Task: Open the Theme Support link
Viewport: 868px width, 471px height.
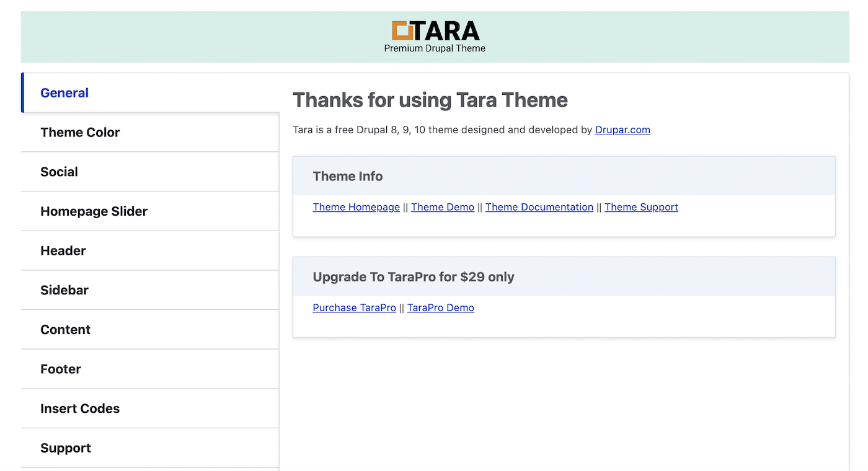Action: (x=641, y=207)
